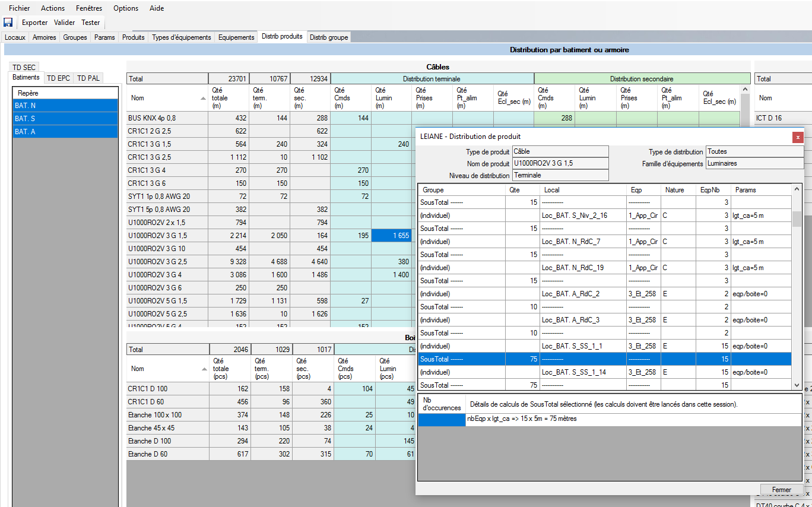Open the Options menu

(126, 8)
